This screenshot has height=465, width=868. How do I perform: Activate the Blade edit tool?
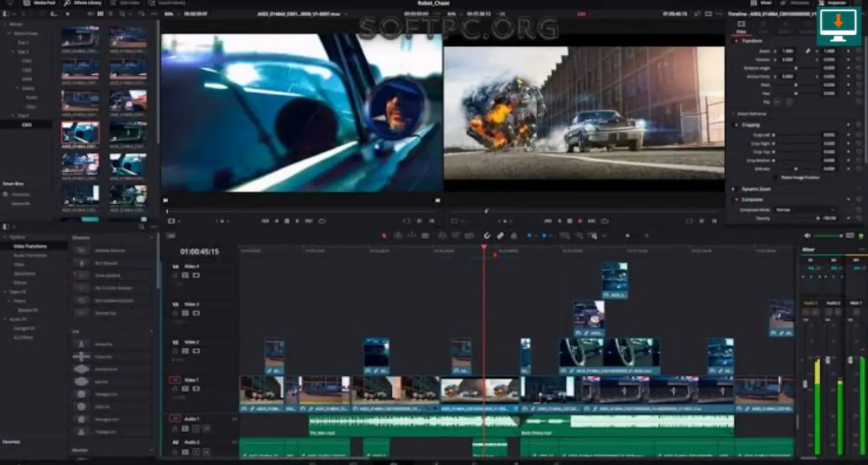coord(425,236)
